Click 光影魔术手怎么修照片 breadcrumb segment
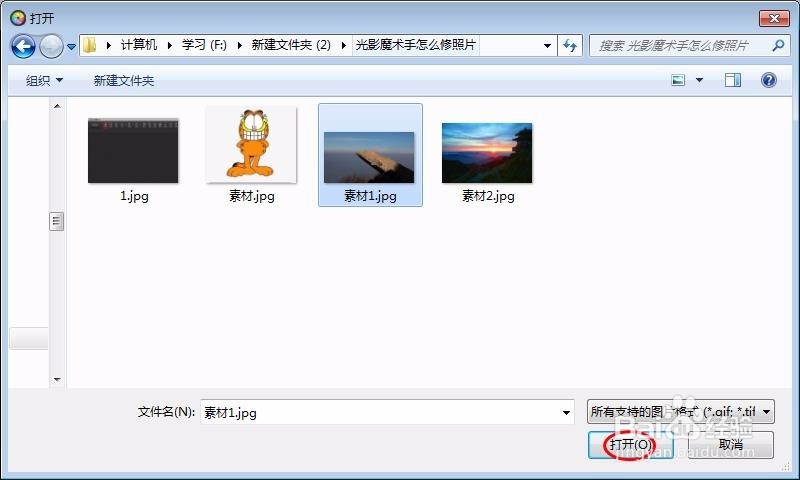This screenshot has width=800, height=480. 415,45
